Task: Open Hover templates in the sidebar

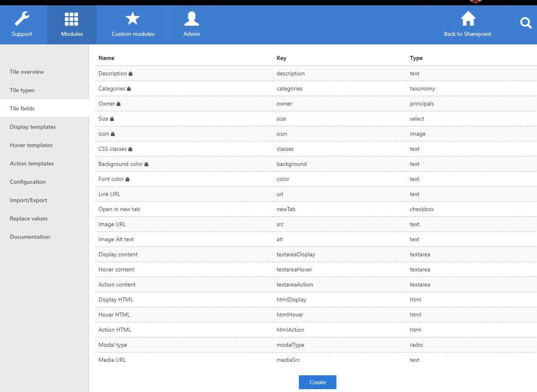Action: pos(31,145)
